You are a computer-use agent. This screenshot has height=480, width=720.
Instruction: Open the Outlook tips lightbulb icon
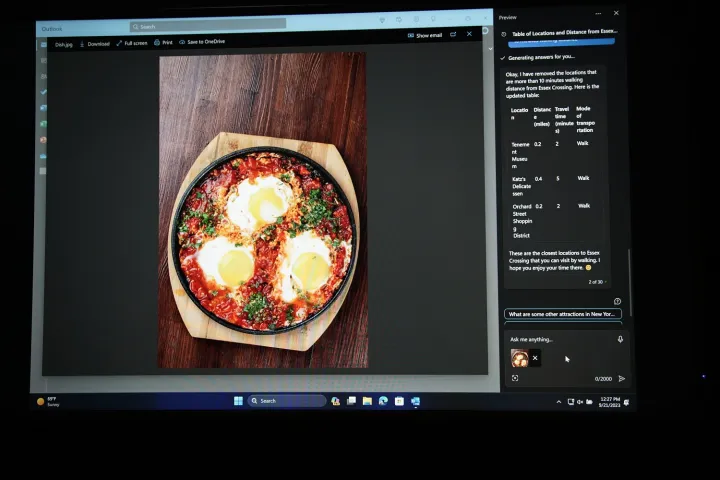[433, 19]
